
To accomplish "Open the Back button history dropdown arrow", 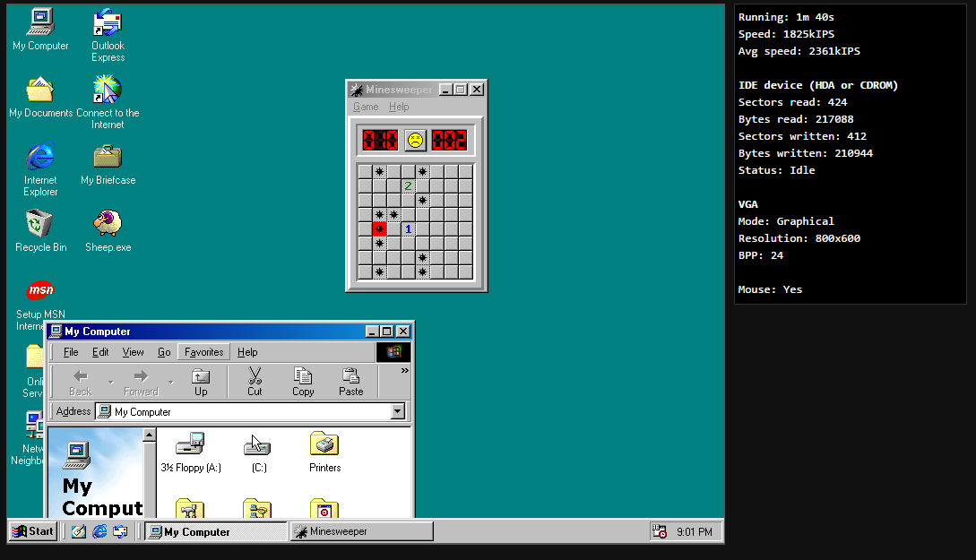I will [111, 382].
